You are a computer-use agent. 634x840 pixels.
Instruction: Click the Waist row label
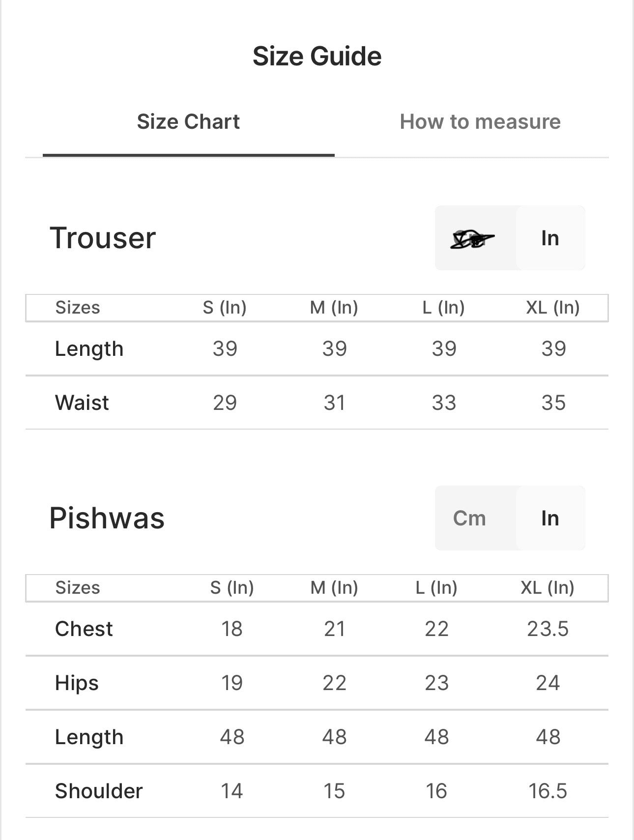(x=82, y=403)
